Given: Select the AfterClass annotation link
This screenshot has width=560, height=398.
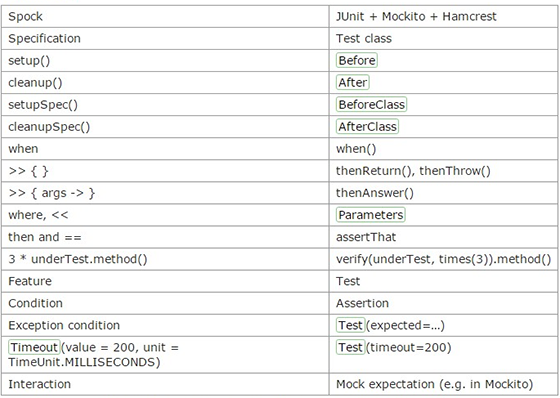Looking at the screenshot, I should pos(367,127).
